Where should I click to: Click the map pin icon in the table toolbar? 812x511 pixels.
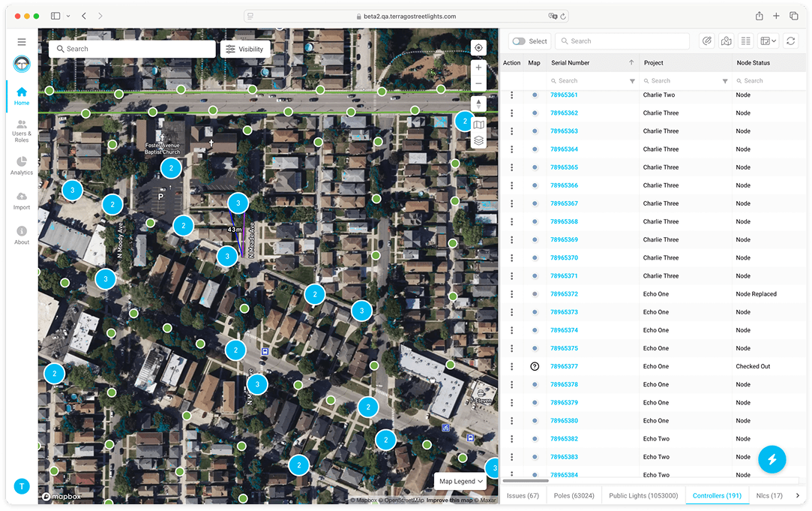[x=726, y=41]
